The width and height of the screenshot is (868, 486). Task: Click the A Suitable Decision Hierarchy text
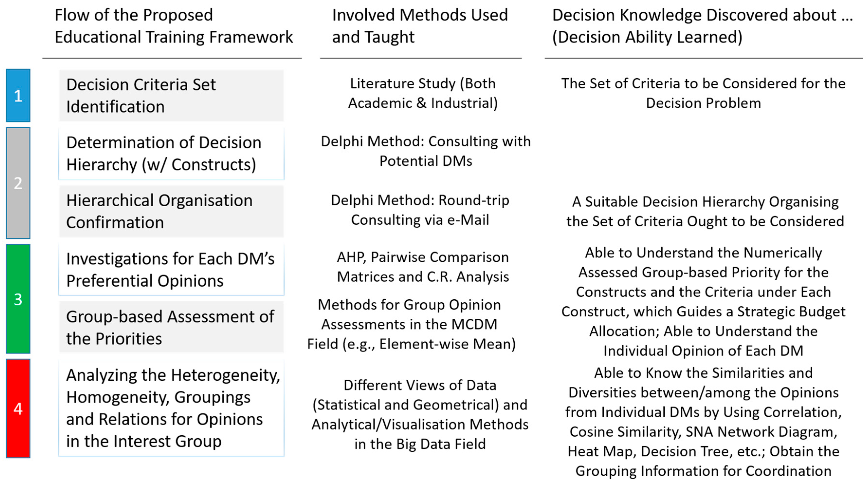705,211
